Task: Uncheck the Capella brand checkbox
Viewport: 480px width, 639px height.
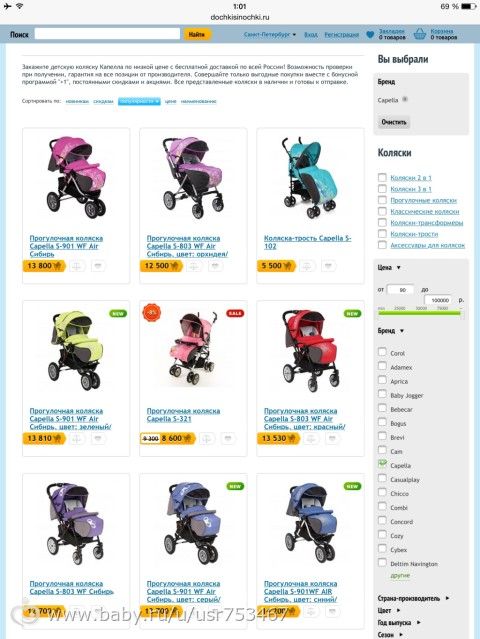Action: [x=382, y=464]
